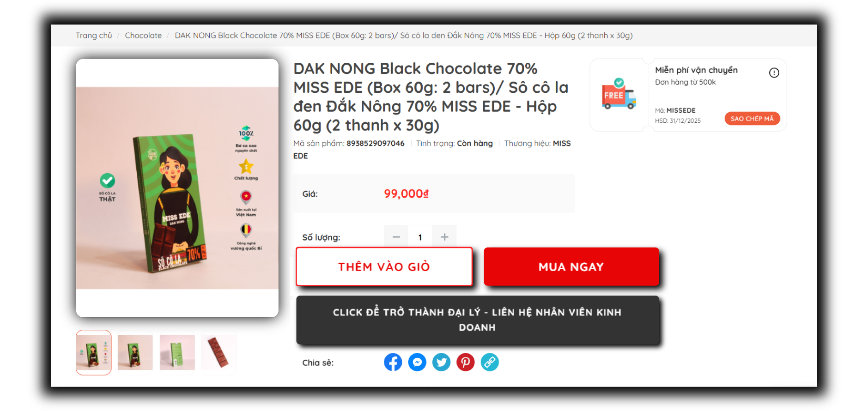This screenshot has width=868, height=411.
Task: Share via Messenger icon
Action: coord(417,362)
